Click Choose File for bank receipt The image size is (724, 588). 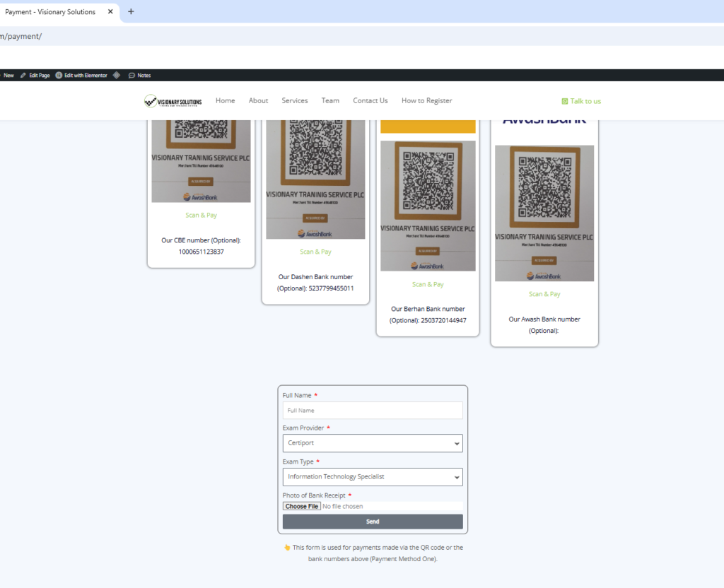(301, 506)
